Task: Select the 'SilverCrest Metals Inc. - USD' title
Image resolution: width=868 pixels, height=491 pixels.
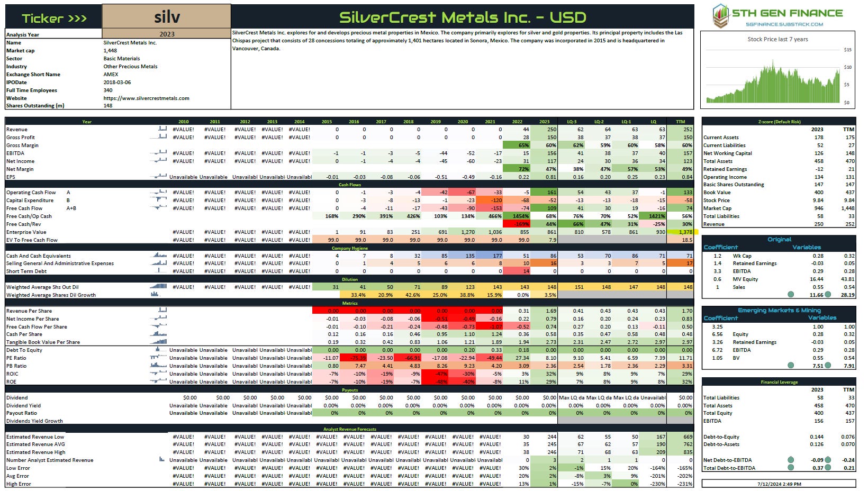Action: 462,17
